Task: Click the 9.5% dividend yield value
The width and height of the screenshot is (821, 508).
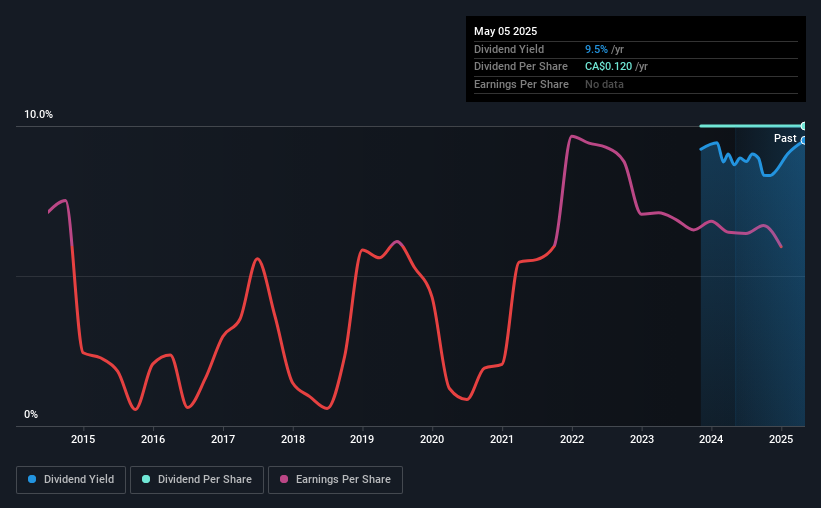Action: tap(596, 49)
